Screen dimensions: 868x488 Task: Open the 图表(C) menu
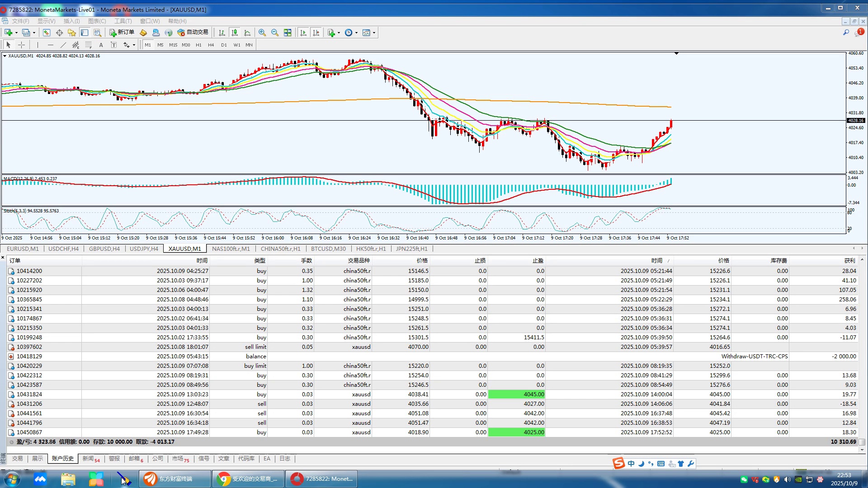click(97, 21)
